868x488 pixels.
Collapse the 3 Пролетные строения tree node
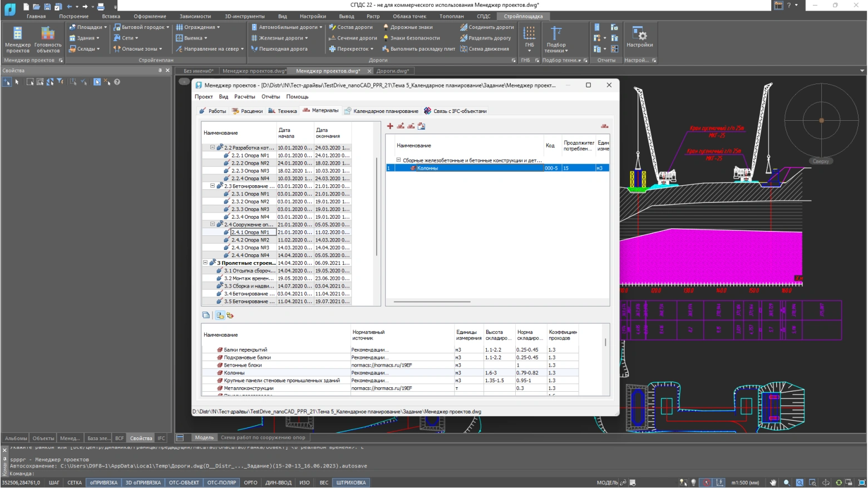[205, 263]
